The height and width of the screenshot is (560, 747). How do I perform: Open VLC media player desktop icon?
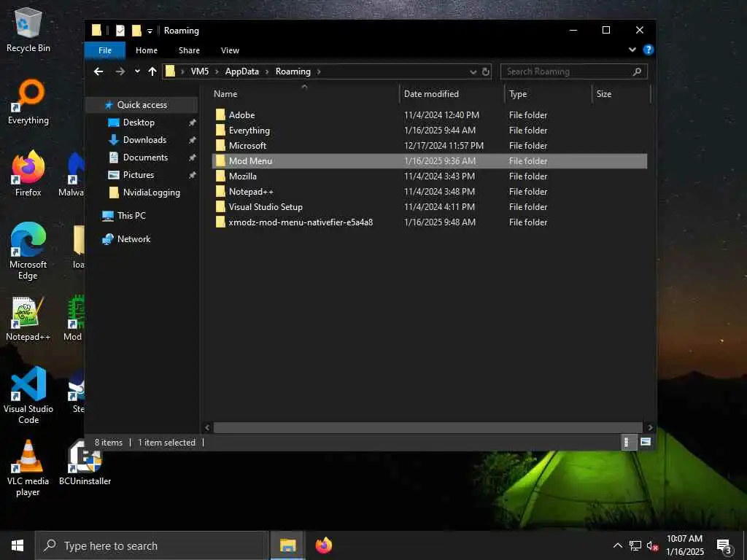(x=28, y=467)
